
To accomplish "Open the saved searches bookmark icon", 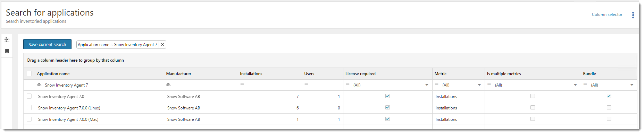I will click(7, 51).
